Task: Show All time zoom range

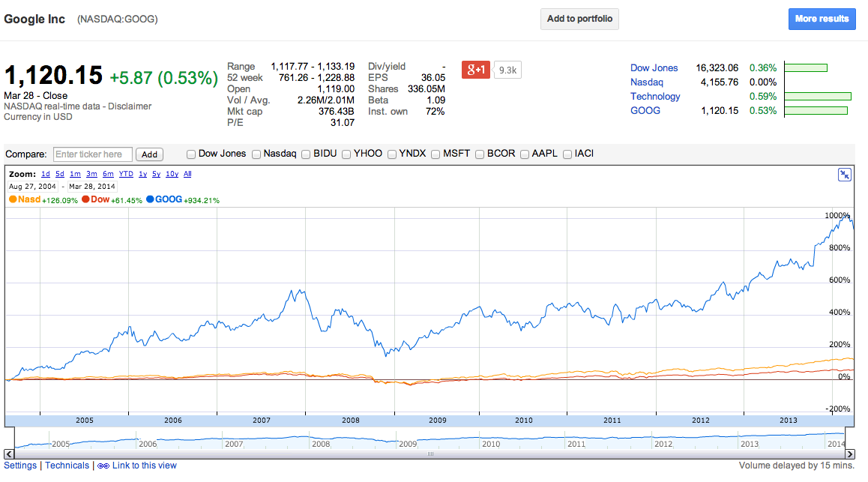Action: tap(187, 174)
